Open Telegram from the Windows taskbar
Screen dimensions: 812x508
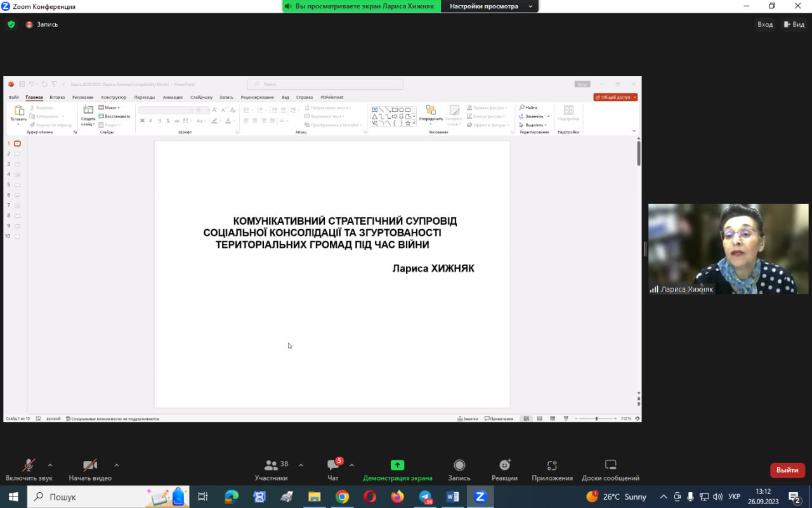click(425, 497)
